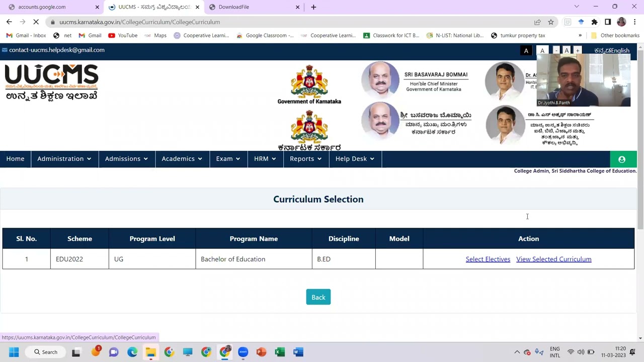Open the Other bookmarks folder
This screenshot has width=644, height=362.
pos(615,36)
